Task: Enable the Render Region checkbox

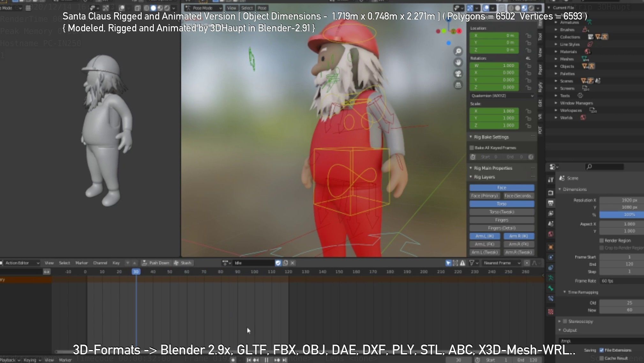Action: 602,240
